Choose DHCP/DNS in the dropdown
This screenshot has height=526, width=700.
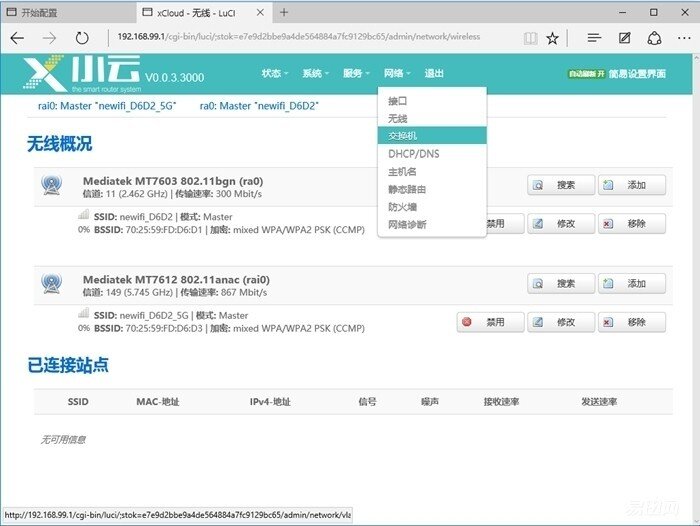pyautogui.click(x=413, y=154)
